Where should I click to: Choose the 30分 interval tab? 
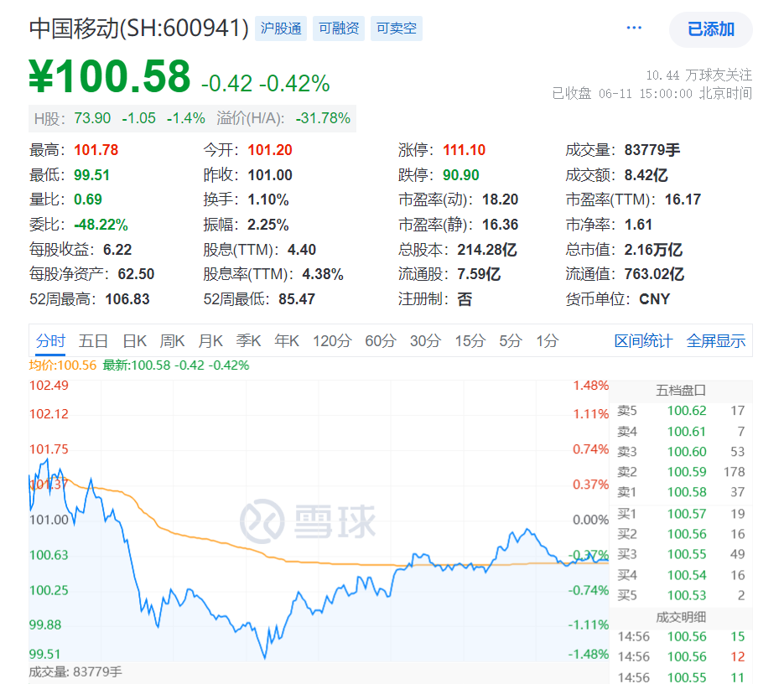point(425,341)
